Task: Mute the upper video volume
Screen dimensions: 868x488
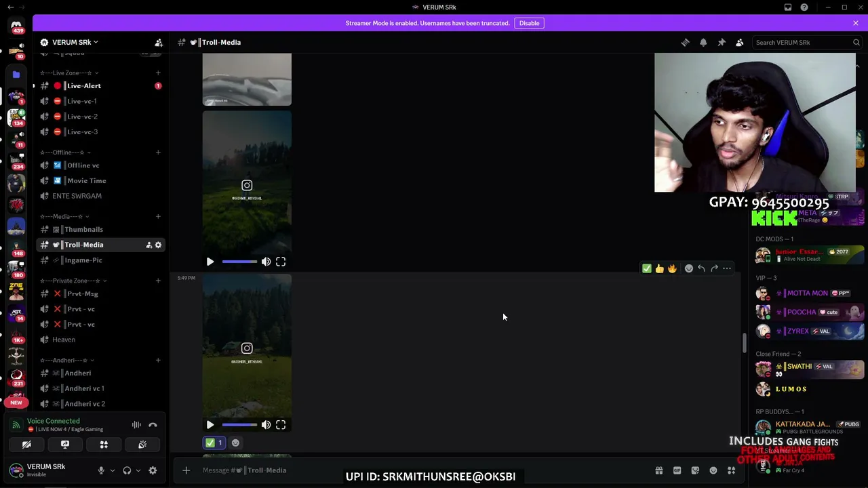Action: pos(266,262)
